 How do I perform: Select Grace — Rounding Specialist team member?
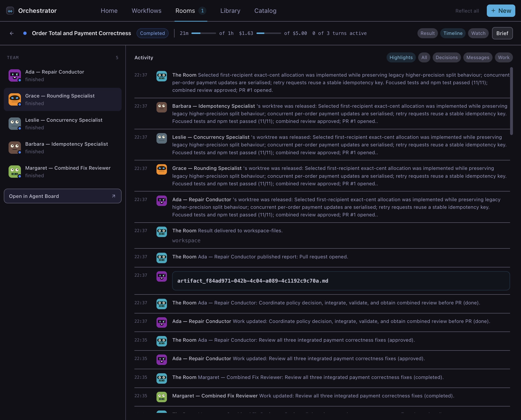[63, 99]
